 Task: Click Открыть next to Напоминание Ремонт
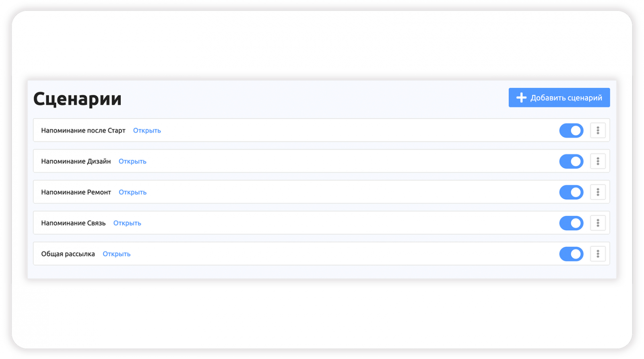pos(132,192)
